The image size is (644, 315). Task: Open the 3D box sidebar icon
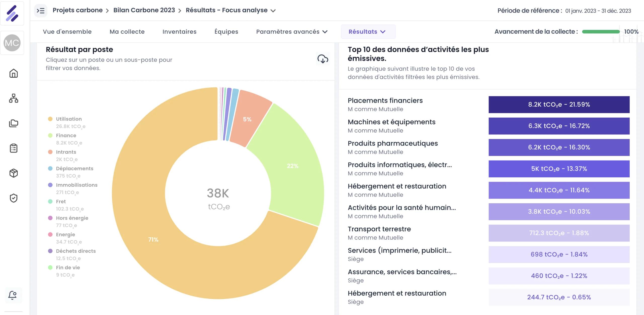(14, 173)
